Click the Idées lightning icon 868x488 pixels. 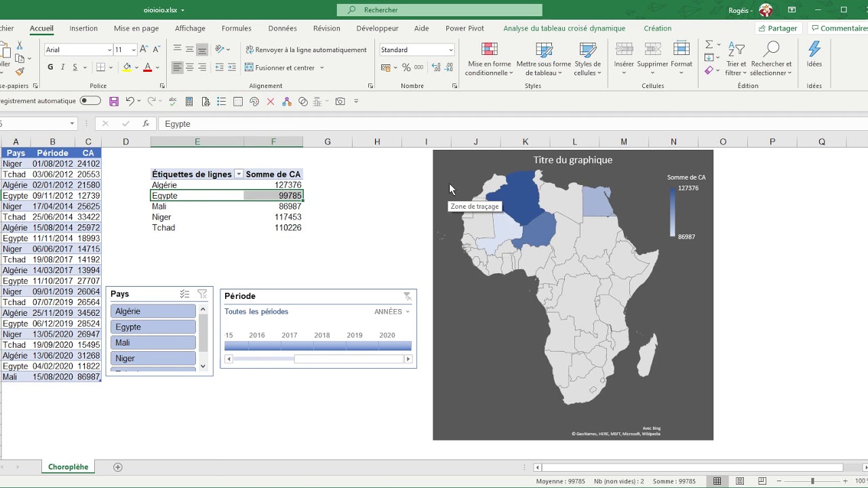pyautogui.click(x=814, y=54)
